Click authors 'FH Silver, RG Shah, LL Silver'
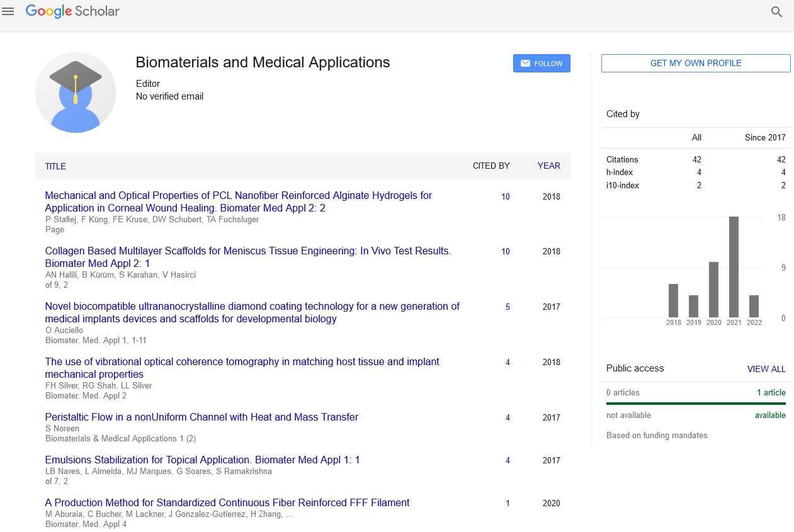 (99, 385)
